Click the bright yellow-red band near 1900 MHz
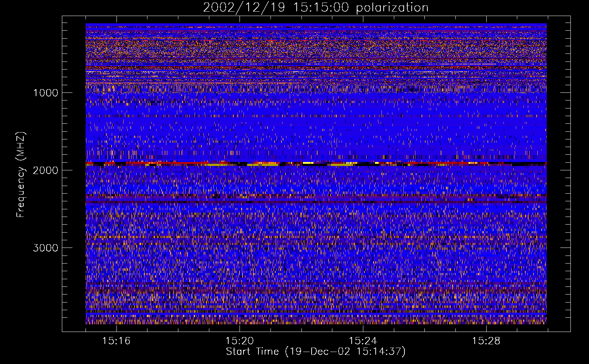This screenshot has width=589, height=364. 316,163
